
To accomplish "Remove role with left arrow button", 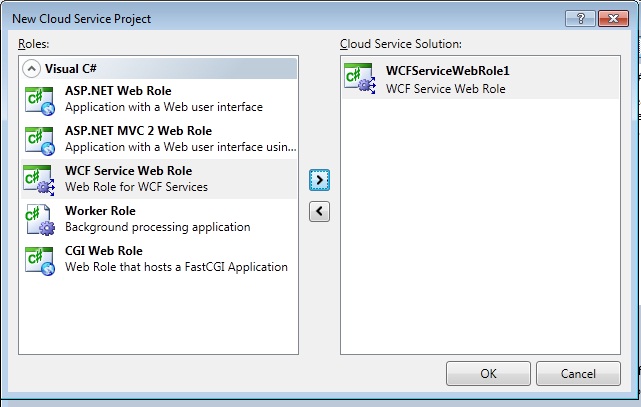I will (319, 211).
